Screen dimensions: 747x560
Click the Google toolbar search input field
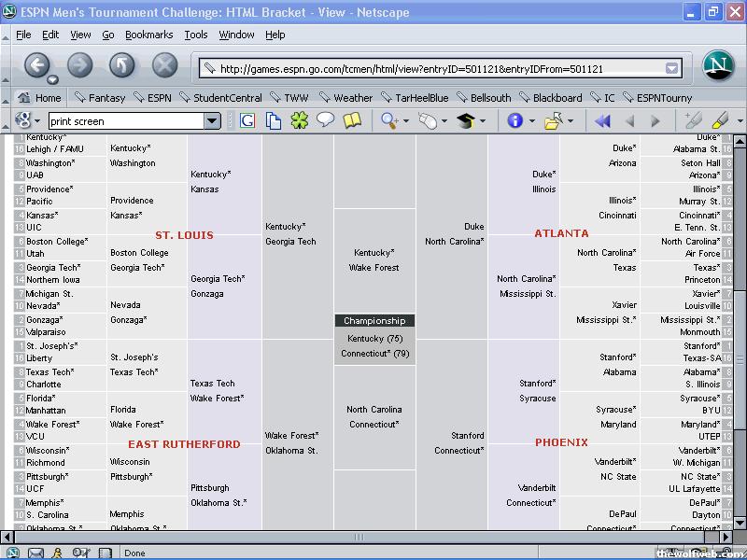tap(125, 121)
